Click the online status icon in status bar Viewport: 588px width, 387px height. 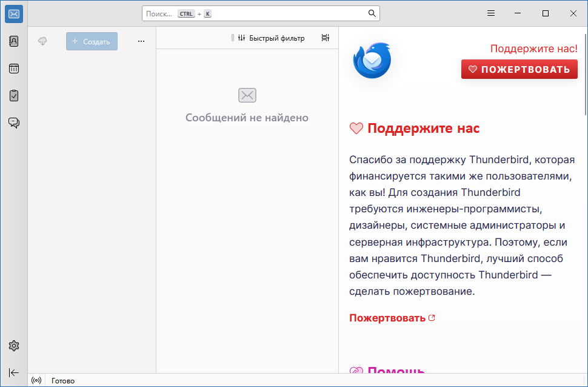point(36,381)
